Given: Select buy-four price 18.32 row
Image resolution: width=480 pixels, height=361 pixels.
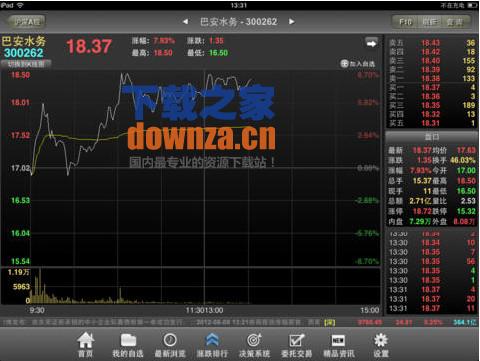Looking at the screenshot, I should click(432, 114).
